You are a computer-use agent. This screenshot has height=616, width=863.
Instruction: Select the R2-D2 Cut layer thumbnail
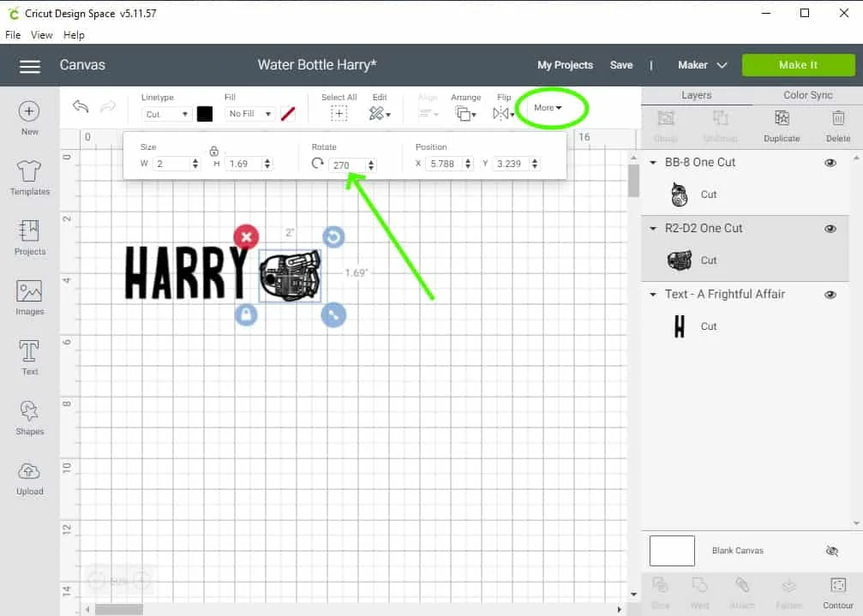coord(679,260)
